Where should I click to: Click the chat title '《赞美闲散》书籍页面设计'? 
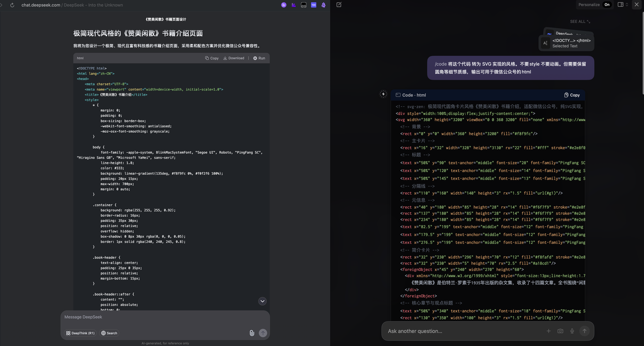(165, 19)
